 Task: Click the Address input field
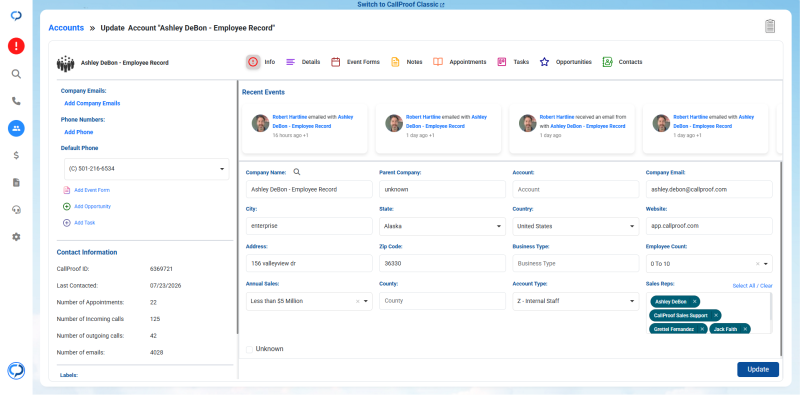coord(309,263)
